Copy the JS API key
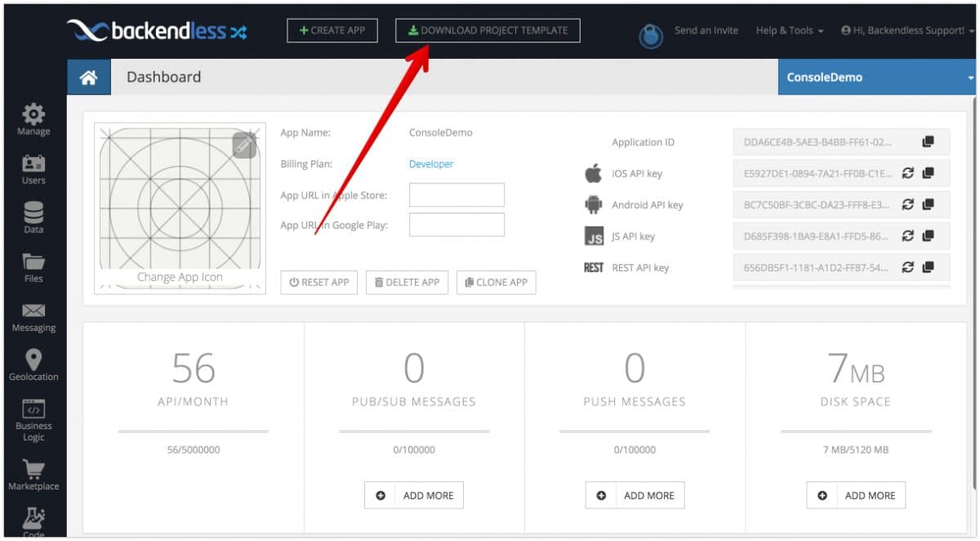Screen dimensions: 980x541 click(x=928, y=235)
